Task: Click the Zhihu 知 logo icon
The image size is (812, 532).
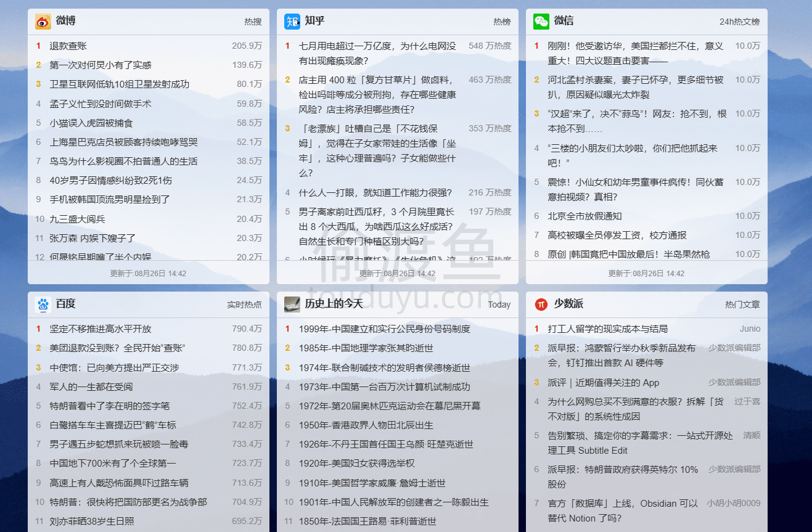Action: 292,22
